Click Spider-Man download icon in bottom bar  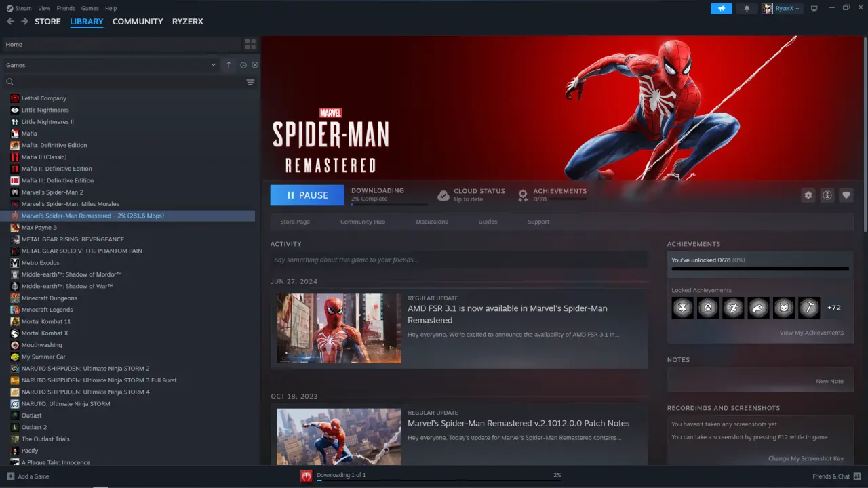(x=307, y=476)
